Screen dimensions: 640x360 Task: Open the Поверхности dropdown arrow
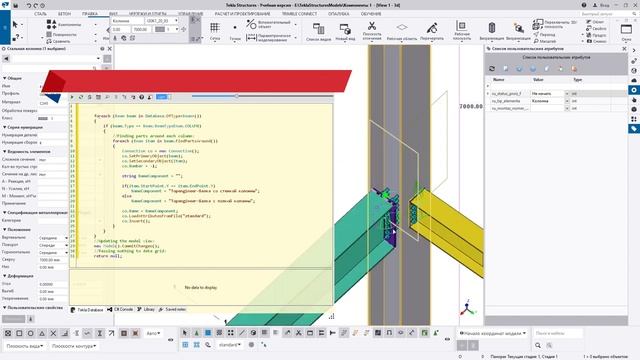[96, 35]
